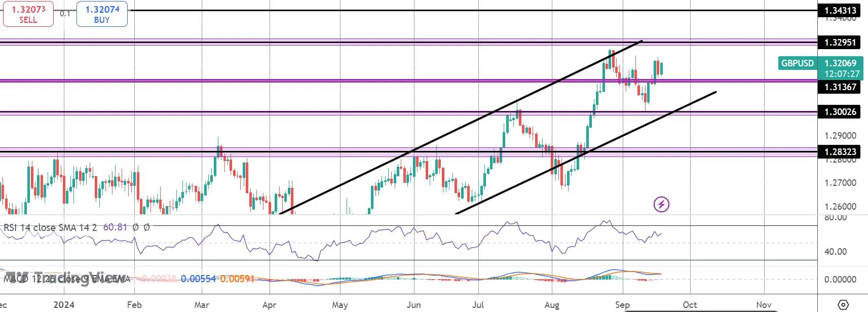Image resolution: width=868 pixels, height=312 pixels.
Task: Click the RSI value 60.81 reading
Action: 115,228
